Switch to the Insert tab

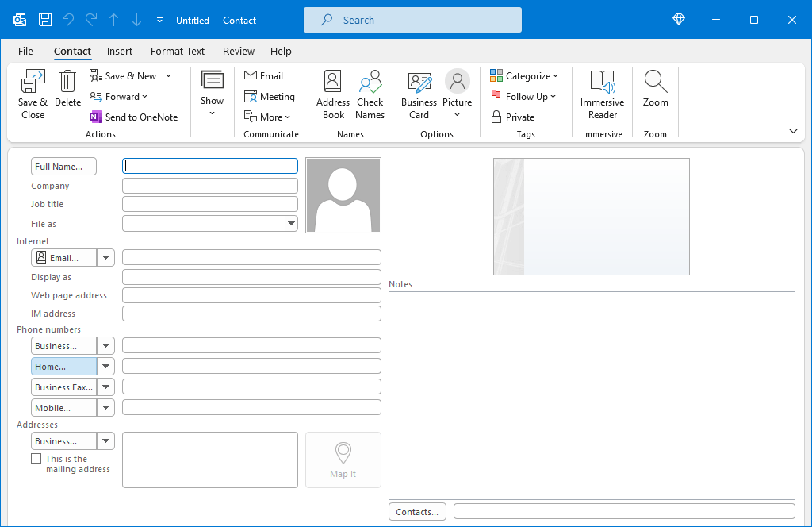point(120,51)
